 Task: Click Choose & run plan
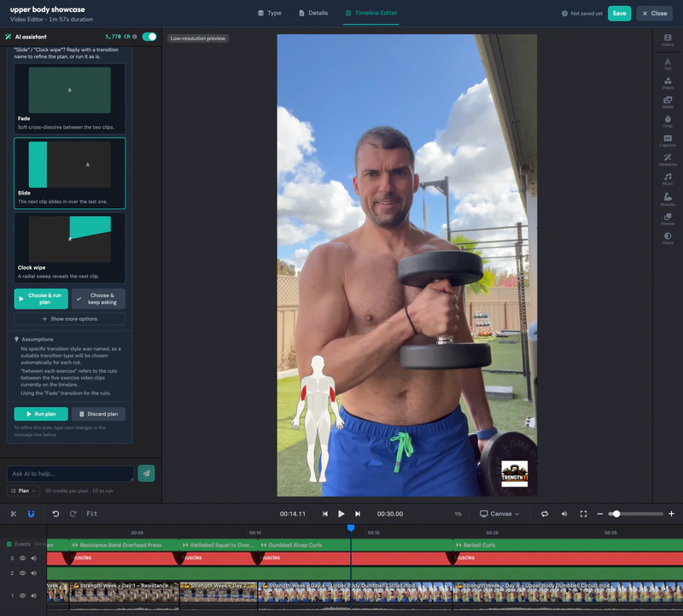coord(41,299)
